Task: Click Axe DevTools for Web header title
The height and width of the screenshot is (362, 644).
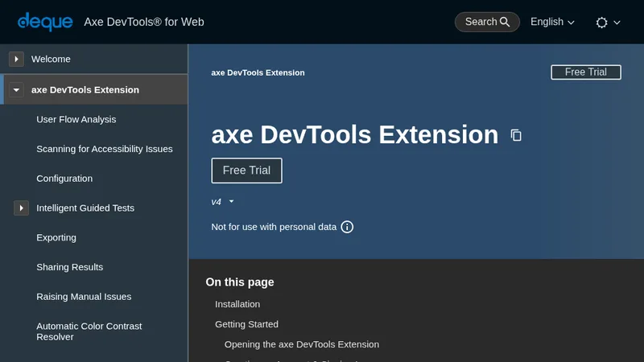Action: point(144,22)
